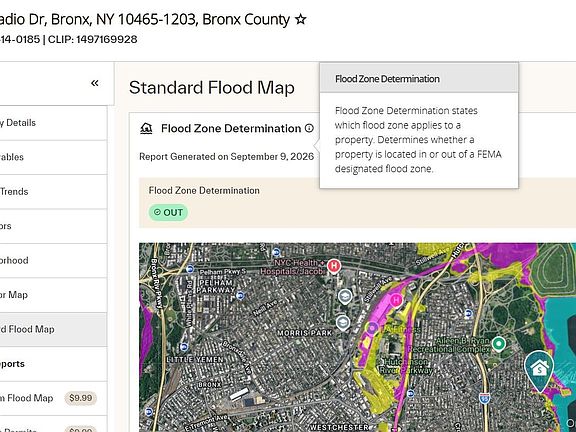This screenshot has height=432, width=576.
Task: Click the LITTLE YEMEN map label
Action: click(195, 359)
